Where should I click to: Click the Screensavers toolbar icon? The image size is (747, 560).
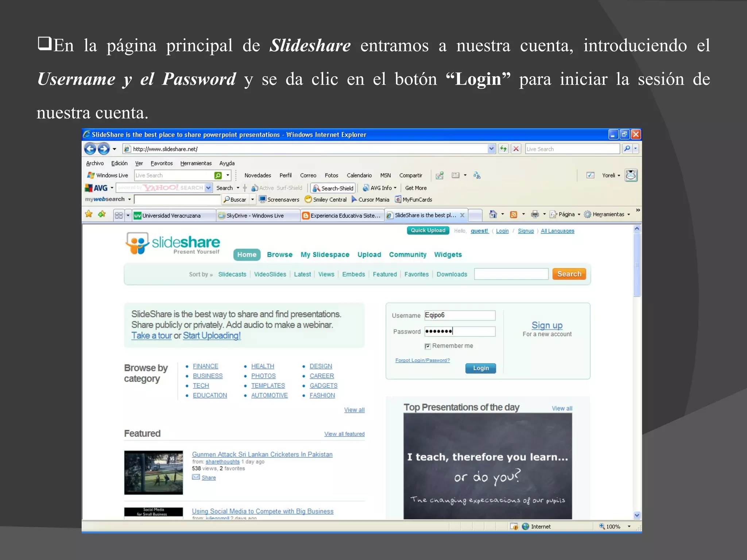coord(262,199)
